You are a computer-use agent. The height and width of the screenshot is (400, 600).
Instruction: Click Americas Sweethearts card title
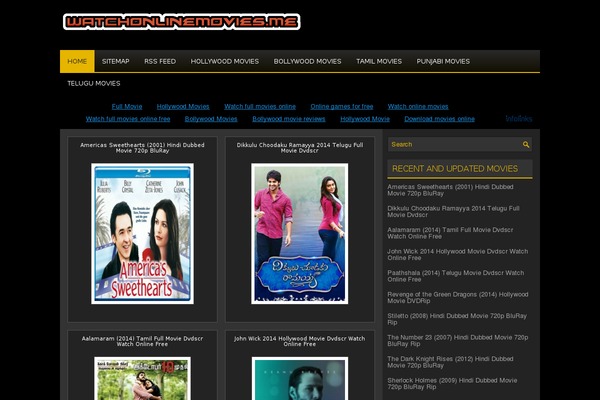pyautogui.click(x=142, y=148)
